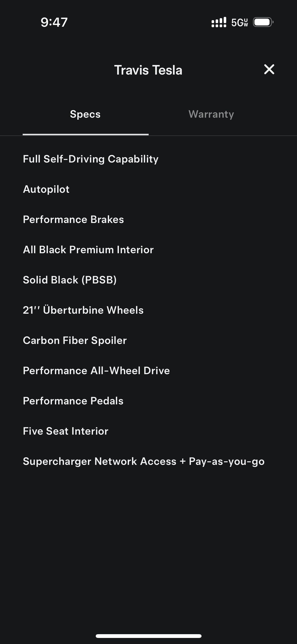297x644 pixels.
Task: Tap Performance Pedals in the list
Action: coord(73,401)
